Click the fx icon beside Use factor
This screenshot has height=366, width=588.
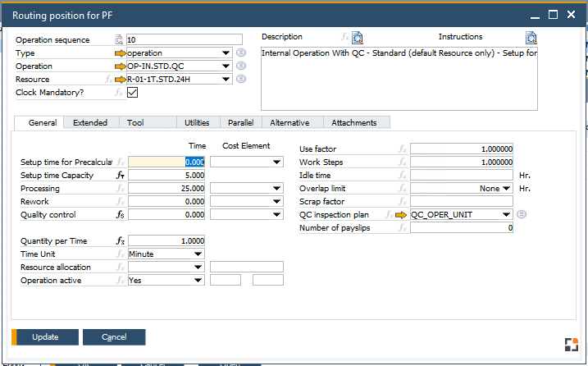tap(403, 149)
